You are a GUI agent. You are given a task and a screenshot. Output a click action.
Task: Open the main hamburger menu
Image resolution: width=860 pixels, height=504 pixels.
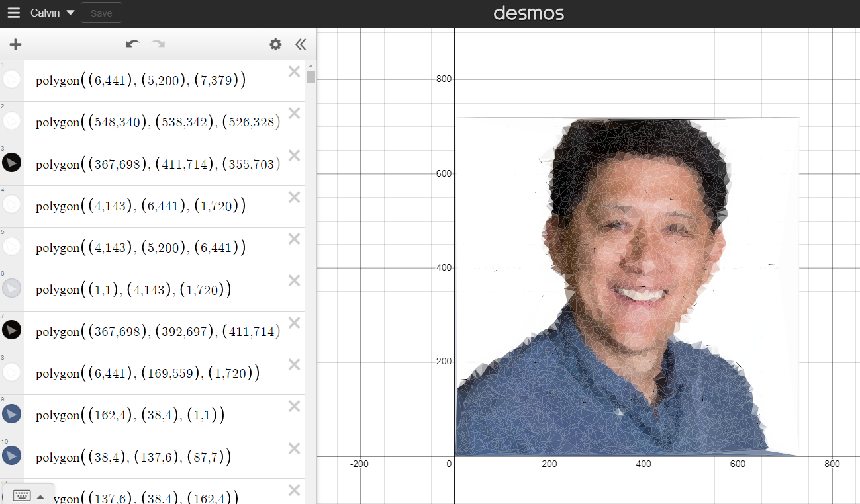(13, 13)
